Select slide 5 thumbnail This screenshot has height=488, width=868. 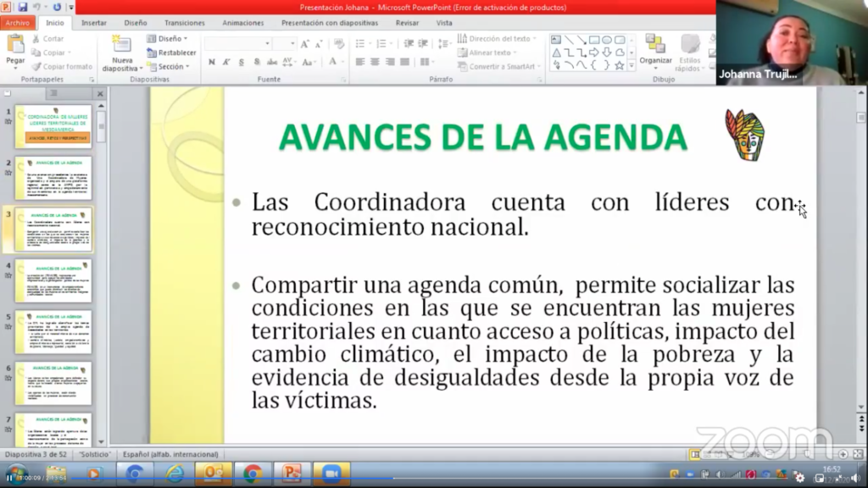click(x=53, y=332)
